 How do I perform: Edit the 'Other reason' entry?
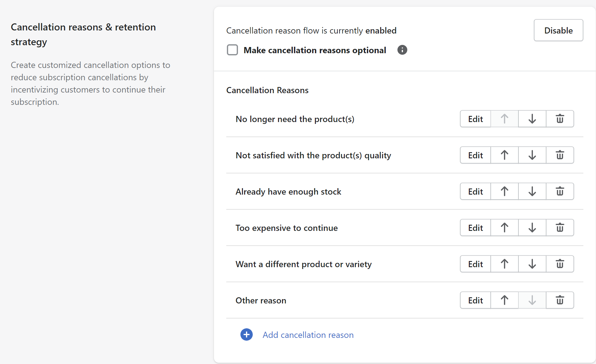coord(475,300)
